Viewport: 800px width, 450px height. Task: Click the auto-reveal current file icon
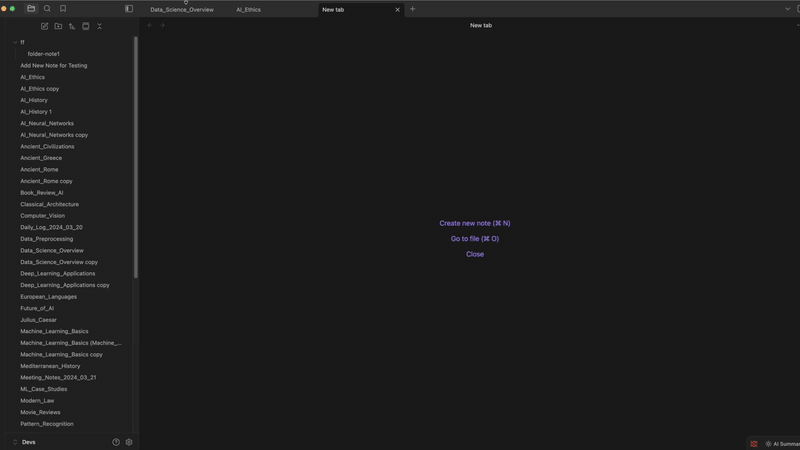[86, 26]
